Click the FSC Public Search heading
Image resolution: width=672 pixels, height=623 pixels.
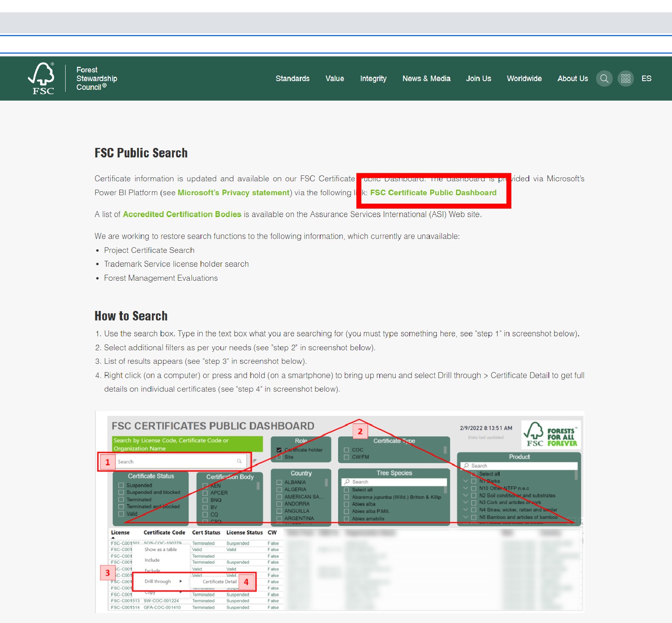[x=141, y=153]
